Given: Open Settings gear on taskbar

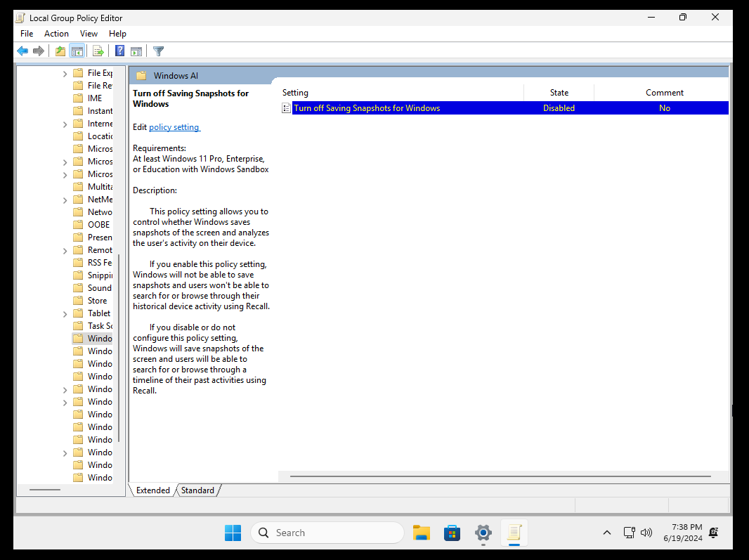Looking at the screenshot, I should [x=483, y=533].
